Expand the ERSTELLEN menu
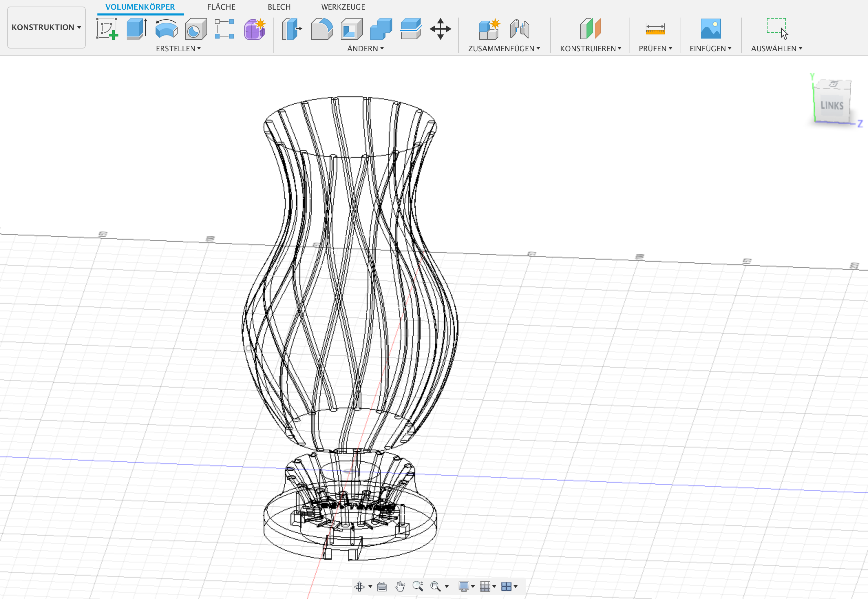The height and width of the screenshot is (599, 868). [179, 49]
